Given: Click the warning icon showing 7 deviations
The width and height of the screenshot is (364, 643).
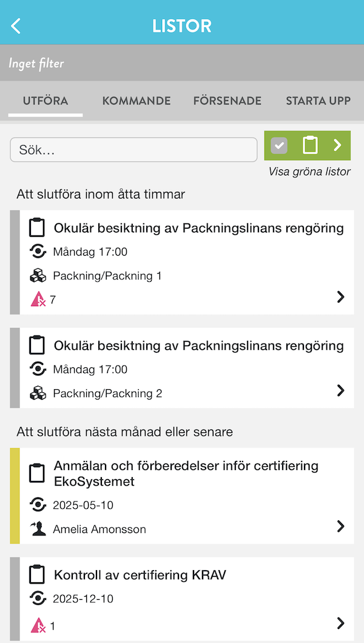Looking at the screenshot, I should pyautogui.click(x=38, y=299).
